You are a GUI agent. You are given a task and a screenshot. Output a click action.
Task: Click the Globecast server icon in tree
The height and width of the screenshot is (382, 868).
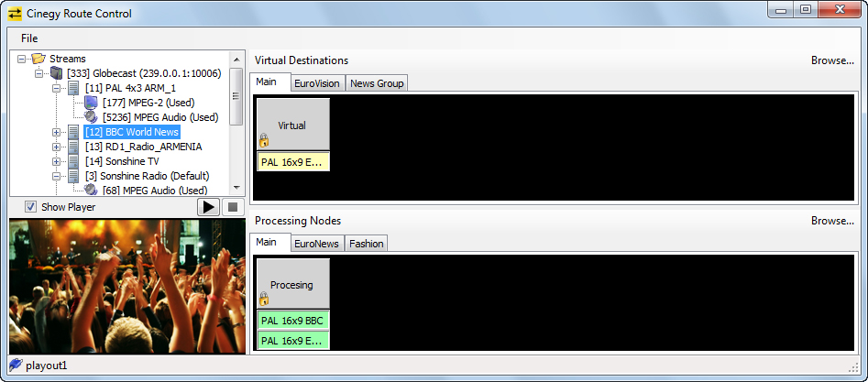click(56, 73)
